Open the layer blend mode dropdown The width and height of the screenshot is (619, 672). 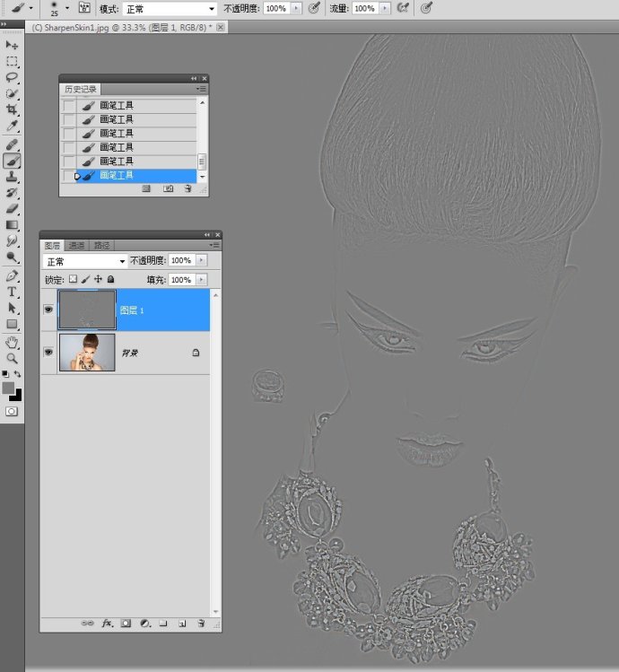click(x=85, y=261)
